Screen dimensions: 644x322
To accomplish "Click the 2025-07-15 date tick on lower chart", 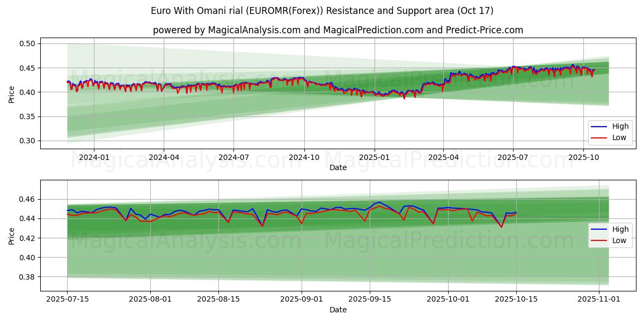I will coord(67,299).
